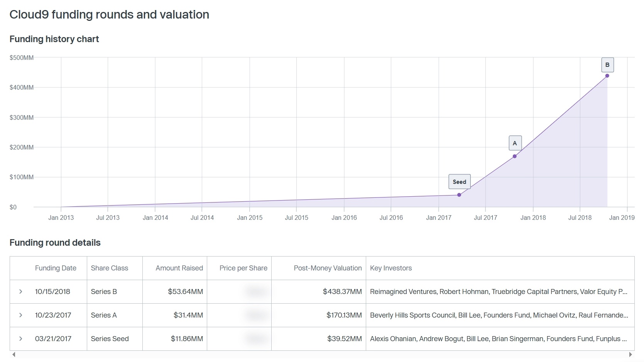Viewport: 644px width, 362px height.
Task: Click the Jan 2016 axis label
Action: (x=344, y=218)
